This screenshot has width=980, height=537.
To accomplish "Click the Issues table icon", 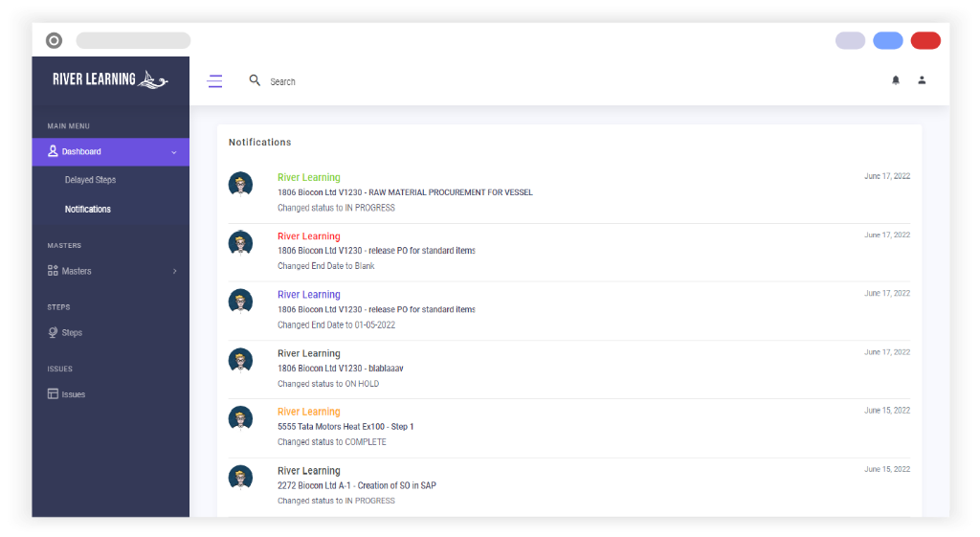I will pyautogui.click(x=53, y=393).
